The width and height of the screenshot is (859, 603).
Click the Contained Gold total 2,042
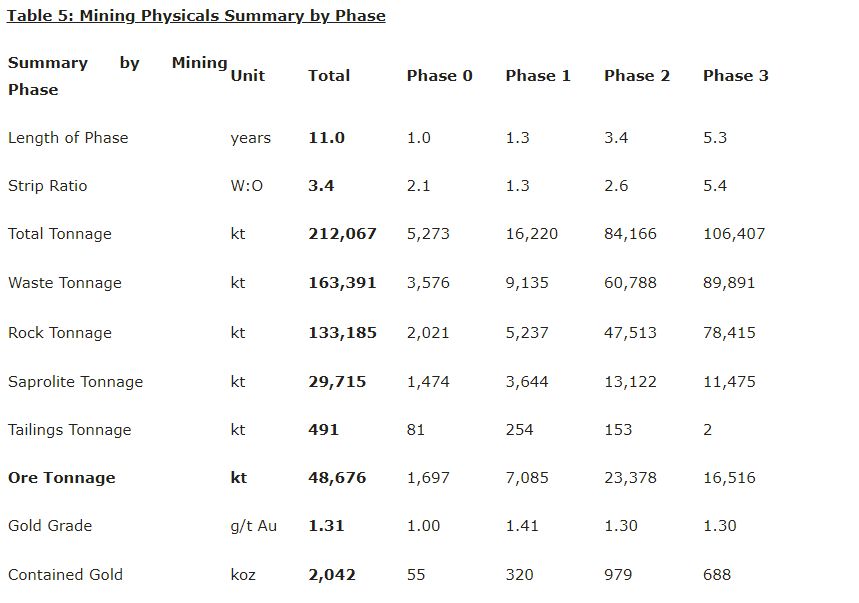[x=332, y=575]
